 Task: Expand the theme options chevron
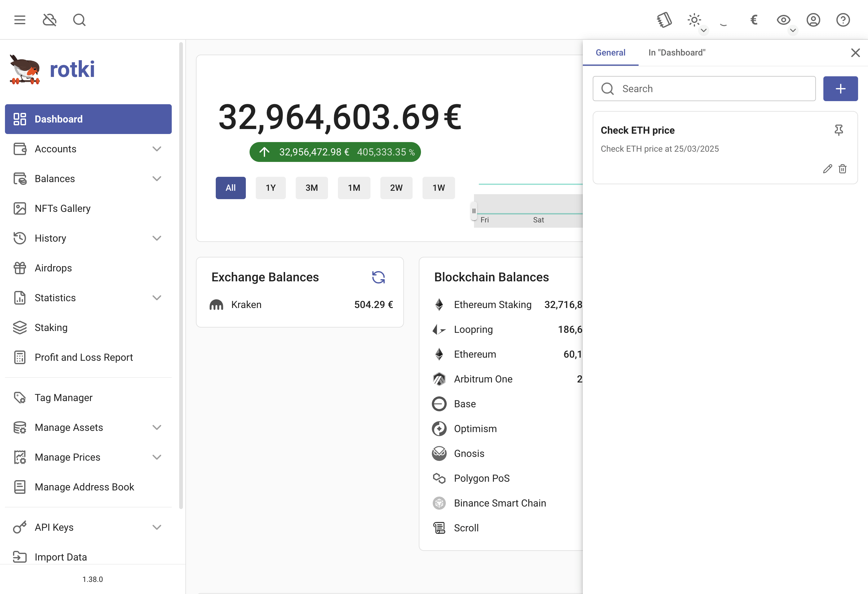(x=704, y=30)
